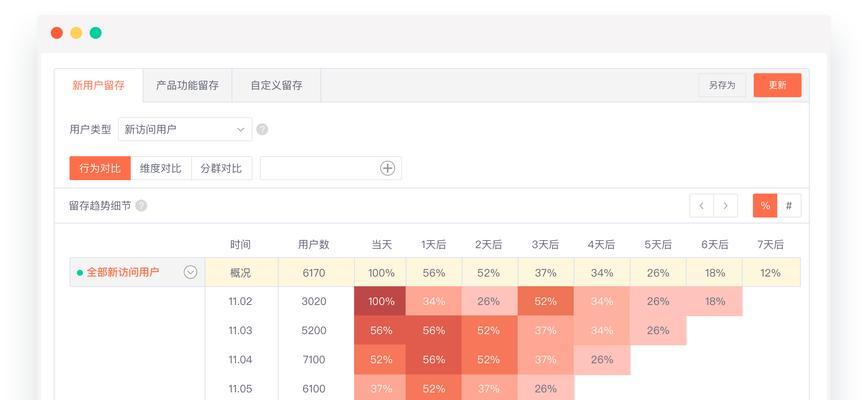Click the 用户数 column header
The image size is (868, 400).
(x=313, y=245)
